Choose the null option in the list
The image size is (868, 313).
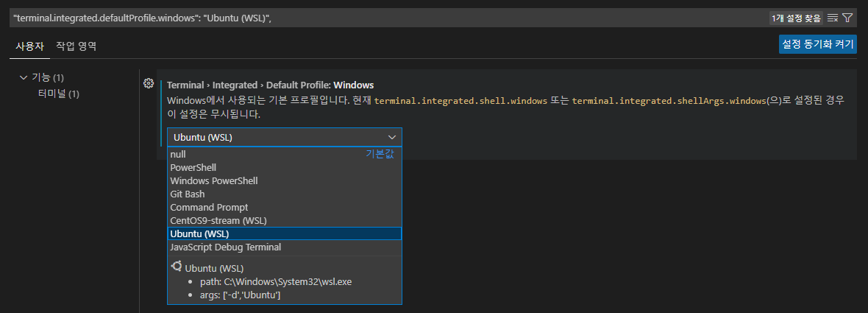pyautogui.click(x=285, y=155)
